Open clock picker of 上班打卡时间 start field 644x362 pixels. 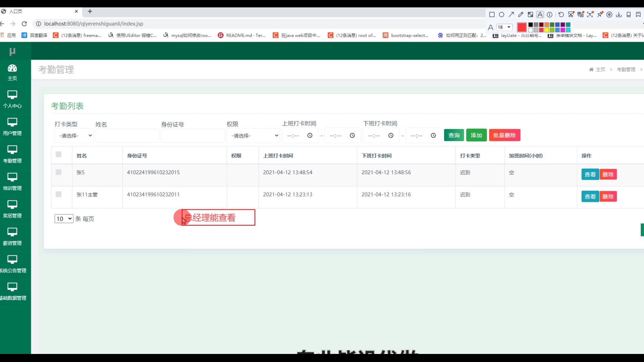(310, 135)
